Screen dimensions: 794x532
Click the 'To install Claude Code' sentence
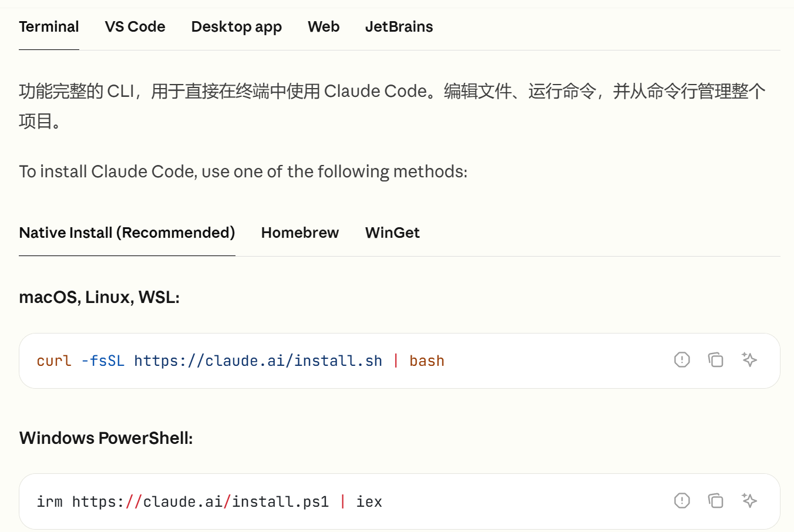243,171
